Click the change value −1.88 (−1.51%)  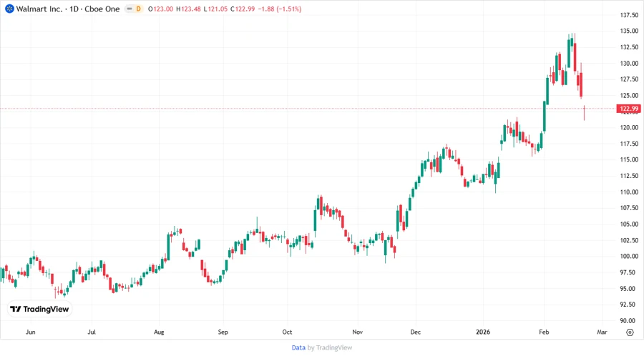pos(280,9)
